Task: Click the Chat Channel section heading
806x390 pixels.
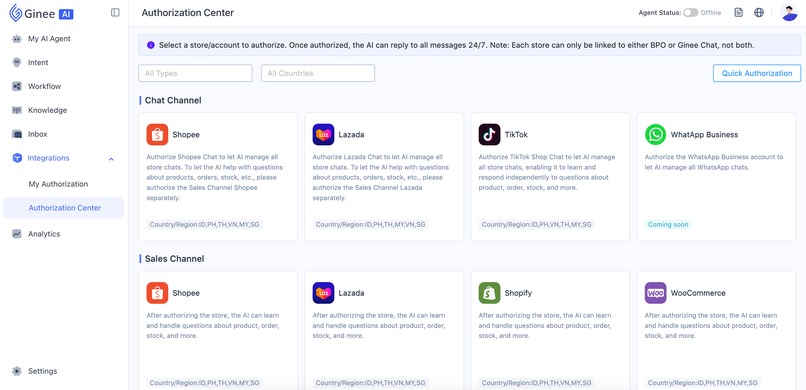Action: [173, 100]
